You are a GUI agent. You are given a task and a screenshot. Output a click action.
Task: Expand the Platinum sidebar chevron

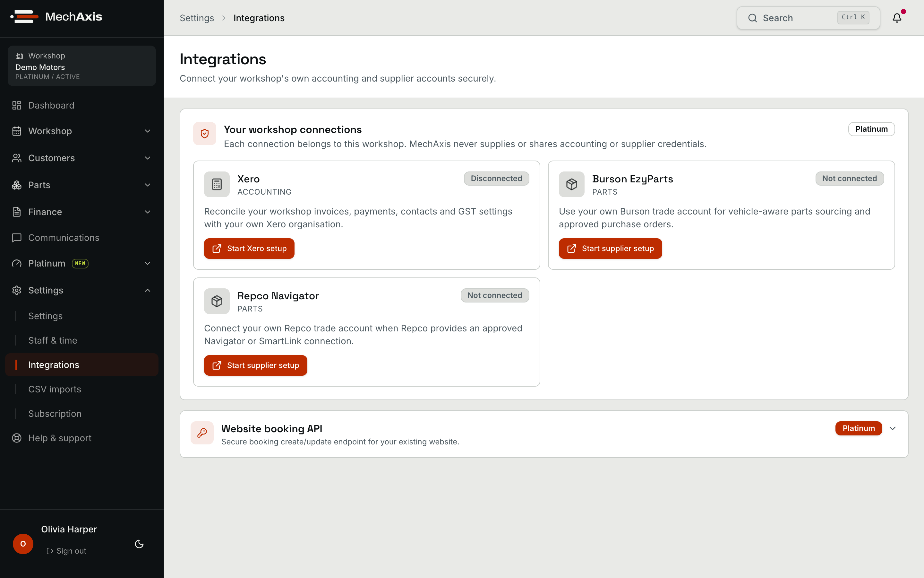(x=148, y=263)
